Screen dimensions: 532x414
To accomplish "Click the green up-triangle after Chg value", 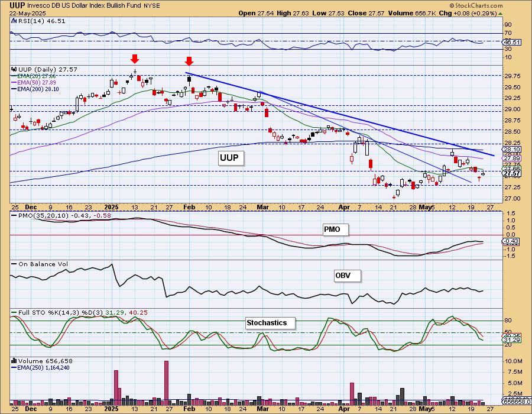I will (501, 14).
